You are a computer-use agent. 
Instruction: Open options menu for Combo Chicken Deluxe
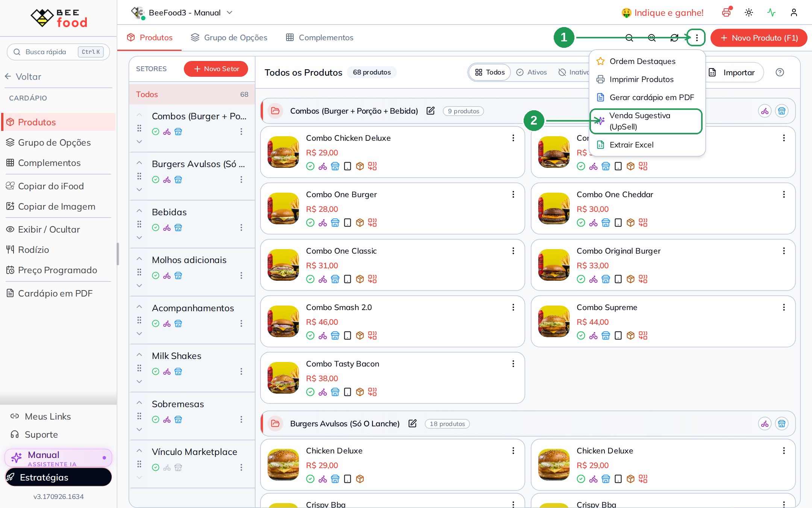point(513,138)
